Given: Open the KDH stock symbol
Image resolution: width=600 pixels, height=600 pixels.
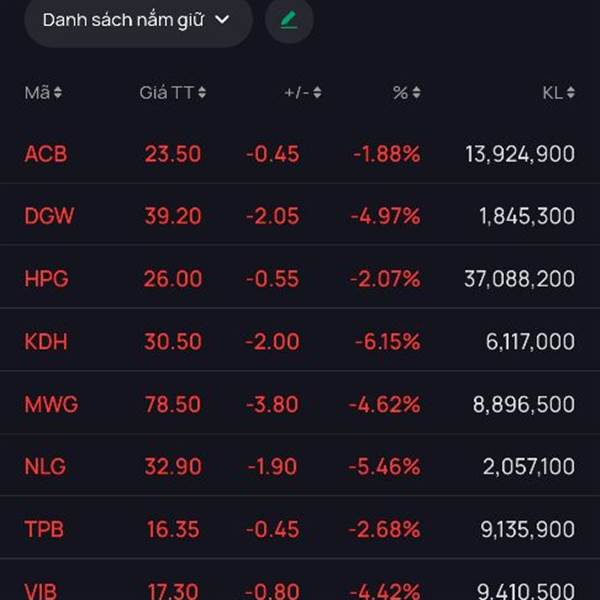Looking at the screenshot, I should point(46,341).
